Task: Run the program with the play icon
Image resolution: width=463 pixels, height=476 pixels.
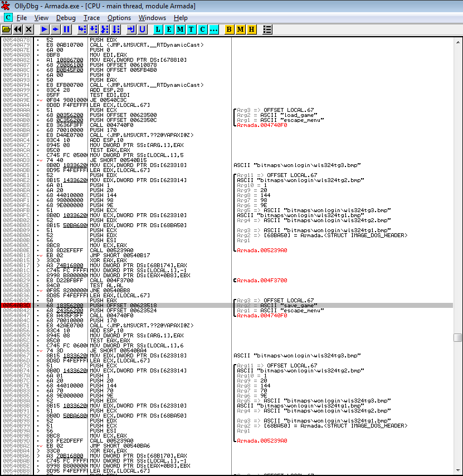Action: 44,30
